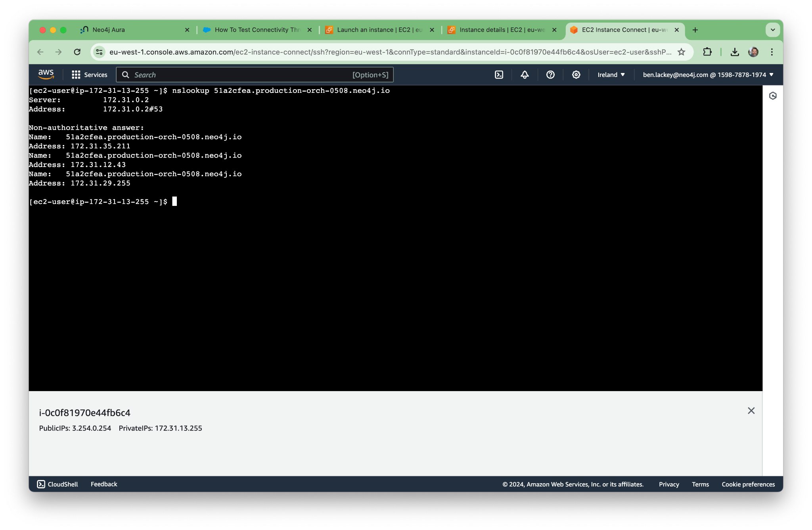The width and height of the screenshot is (812, 530).
Task: Switch to the Instance details tab
Action: (x=502, y=30)
